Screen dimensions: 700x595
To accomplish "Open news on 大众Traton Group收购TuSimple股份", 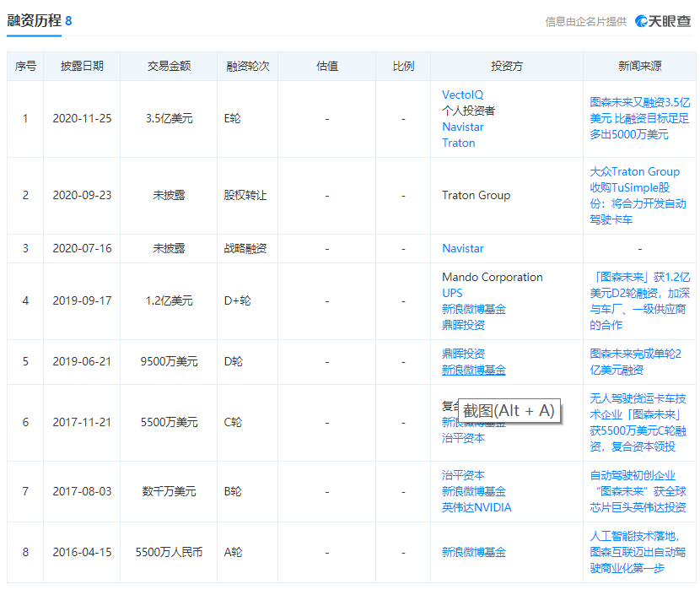I will 638,195.
